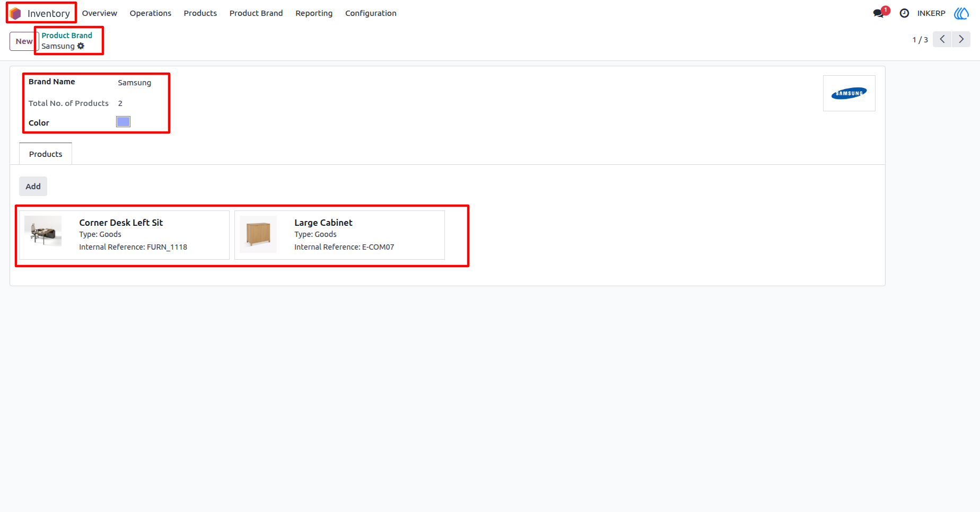Open the Product Brand menu

(x=256, y=13)
